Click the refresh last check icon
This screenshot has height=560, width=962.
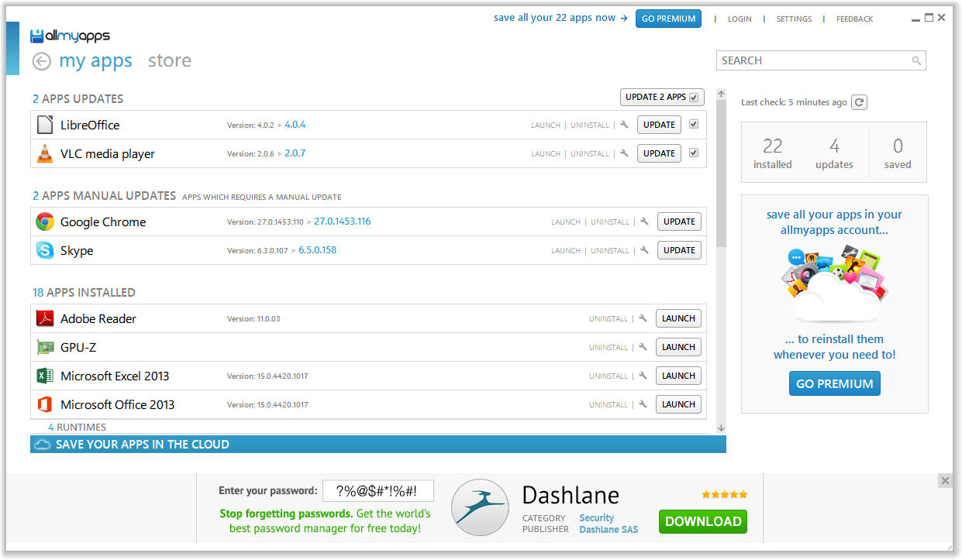tap(859, 102)
